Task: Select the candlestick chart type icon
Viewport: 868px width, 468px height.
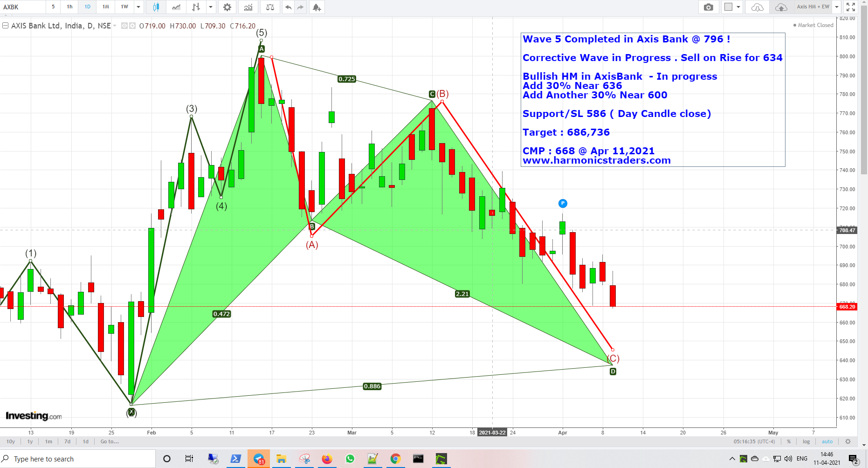Action: point(156,7)
